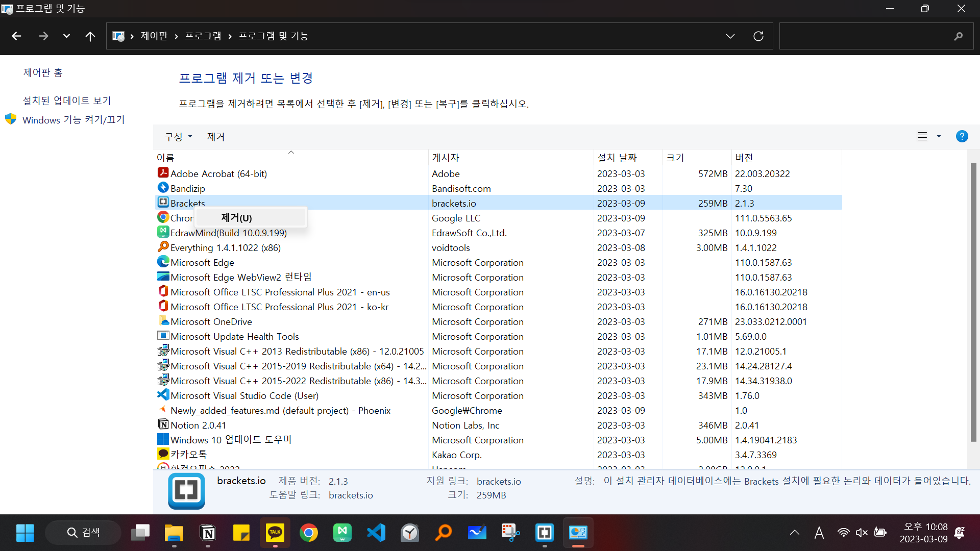Select Visual C++ 2015-2019 Redistributable (x64) row
Viewport: 980px width, 551px height.
pyautogui.click(x=498, y=366)
